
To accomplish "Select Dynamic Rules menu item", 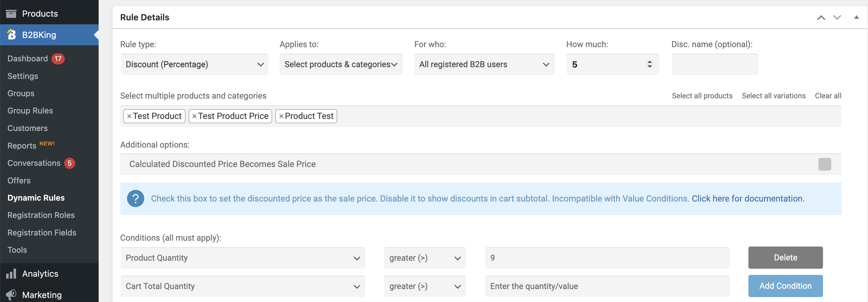I will 36,198.
